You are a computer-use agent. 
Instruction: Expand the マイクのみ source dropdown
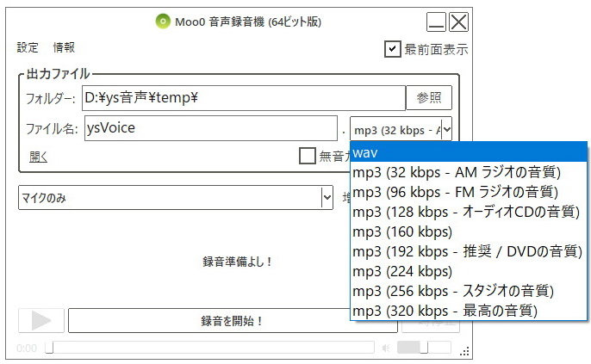pyautogui.click(x=327, y=197)
